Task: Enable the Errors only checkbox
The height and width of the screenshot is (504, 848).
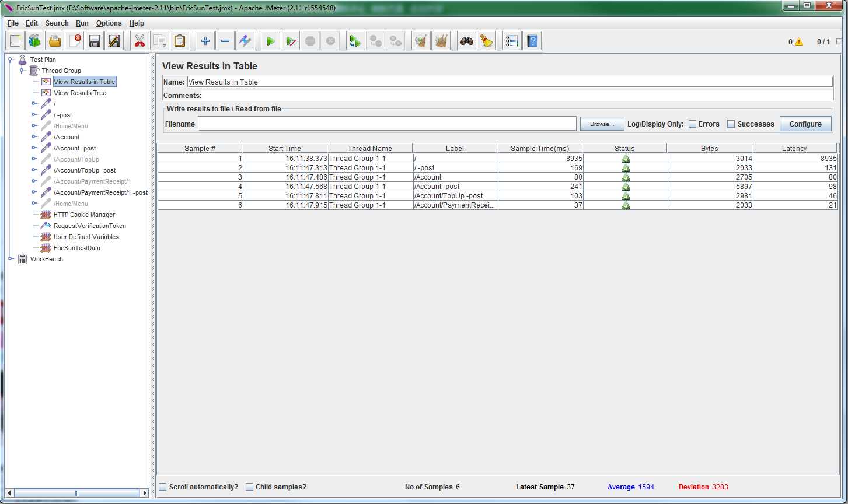Action: 692,124
